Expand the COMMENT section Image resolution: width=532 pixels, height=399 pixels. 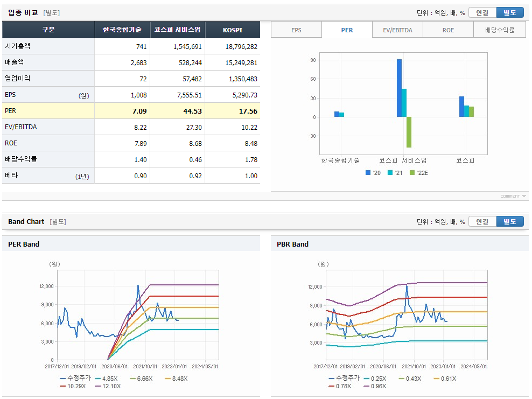(511, 195)
